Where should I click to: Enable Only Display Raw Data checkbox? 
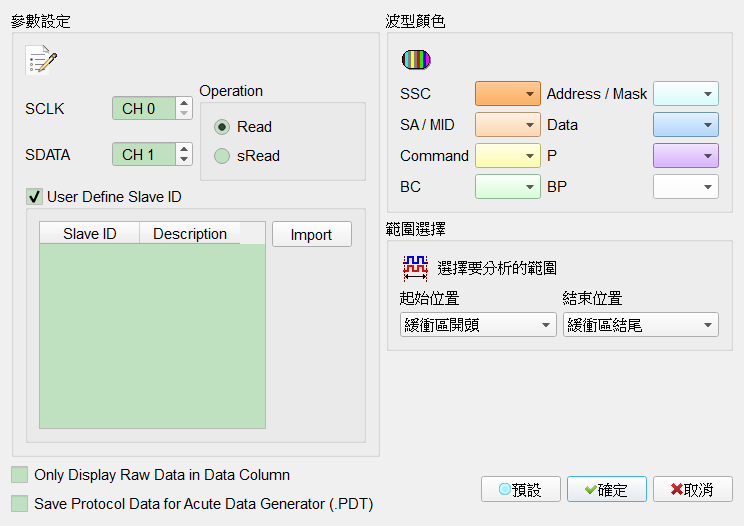(x=19, y=474)
